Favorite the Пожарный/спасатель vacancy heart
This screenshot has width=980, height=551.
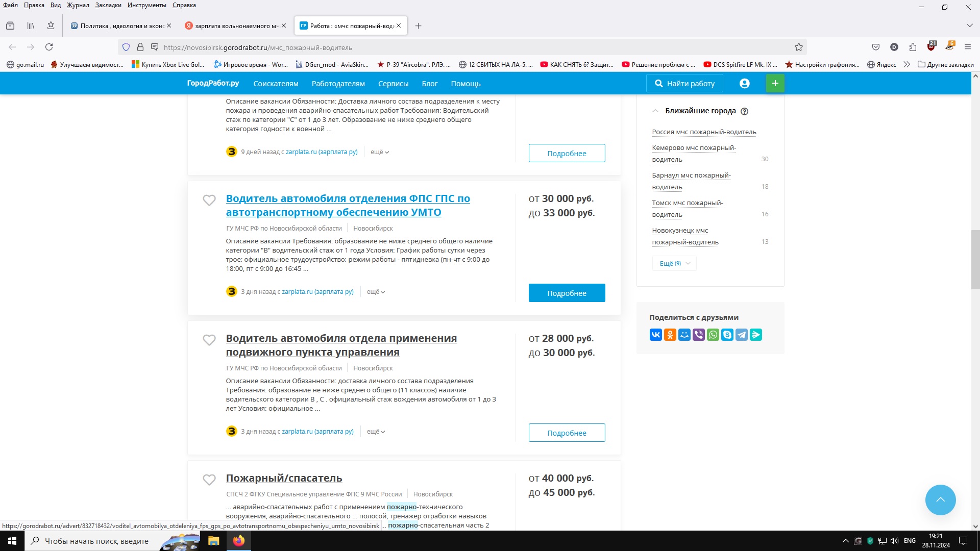pos(209,480)
